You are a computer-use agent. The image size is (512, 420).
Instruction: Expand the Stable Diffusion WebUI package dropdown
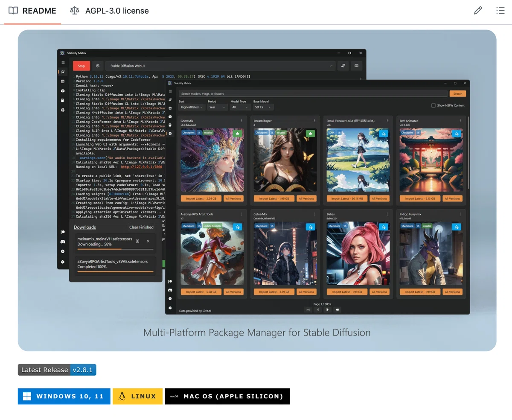[x=220, y=66]
